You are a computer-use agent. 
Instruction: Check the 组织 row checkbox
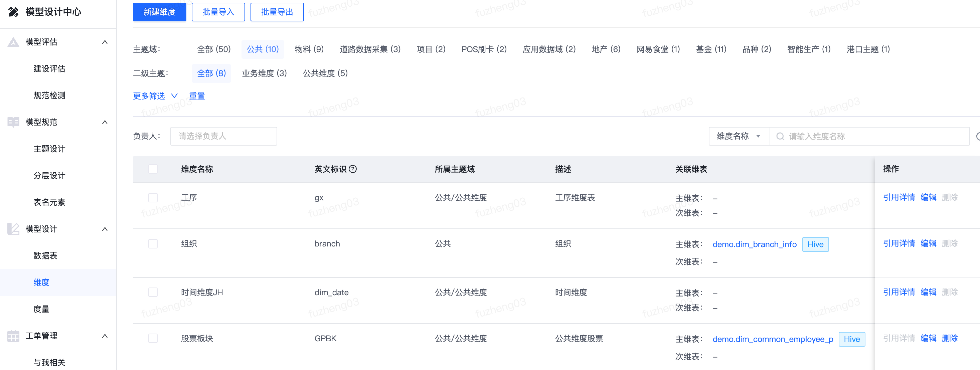click(x=153, y=244)
